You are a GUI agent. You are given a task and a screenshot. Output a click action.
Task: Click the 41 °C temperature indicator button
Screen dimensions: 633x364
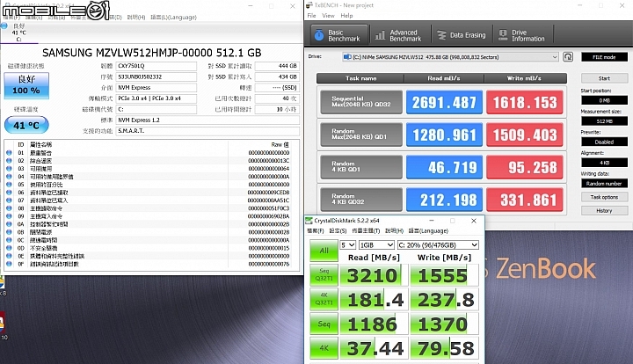tap(26, 125)
